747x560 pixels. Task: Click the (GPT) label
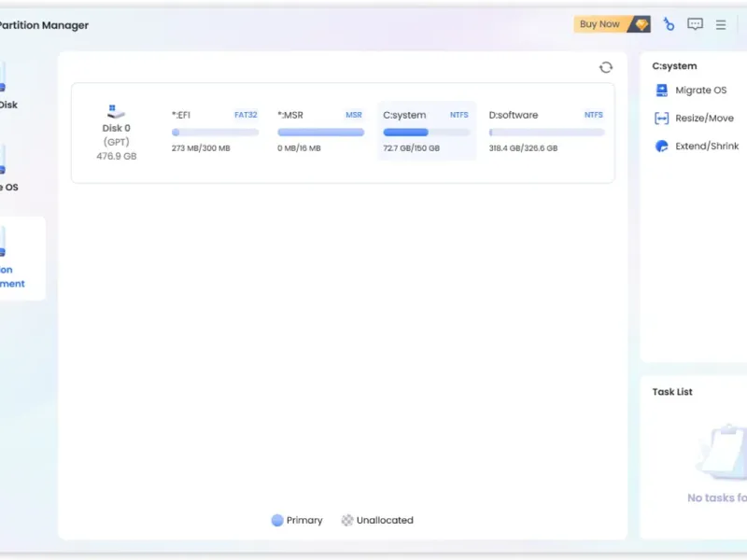click(x=116, y=142)
